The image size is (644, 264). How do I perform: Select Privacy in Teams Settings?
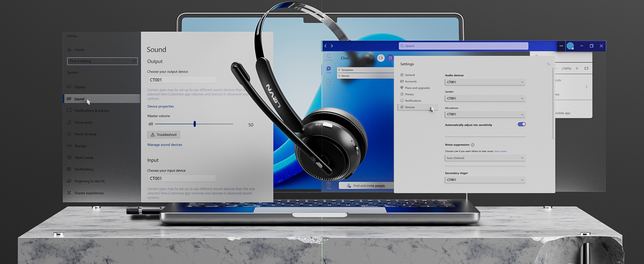[x=407, y=94]
